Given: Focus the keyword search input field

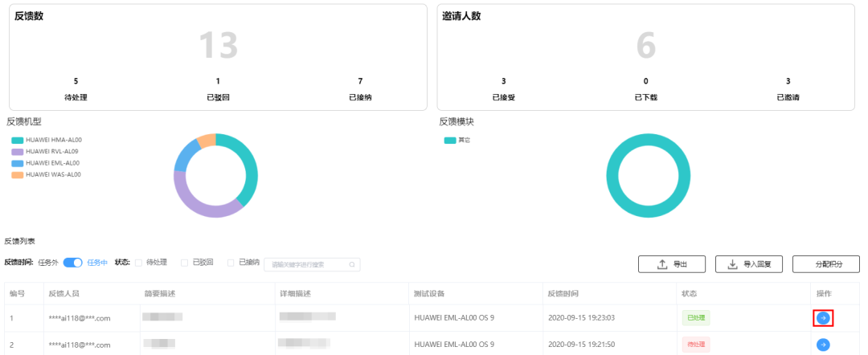Looking at the screenshot, I should (x=307, y=264).
